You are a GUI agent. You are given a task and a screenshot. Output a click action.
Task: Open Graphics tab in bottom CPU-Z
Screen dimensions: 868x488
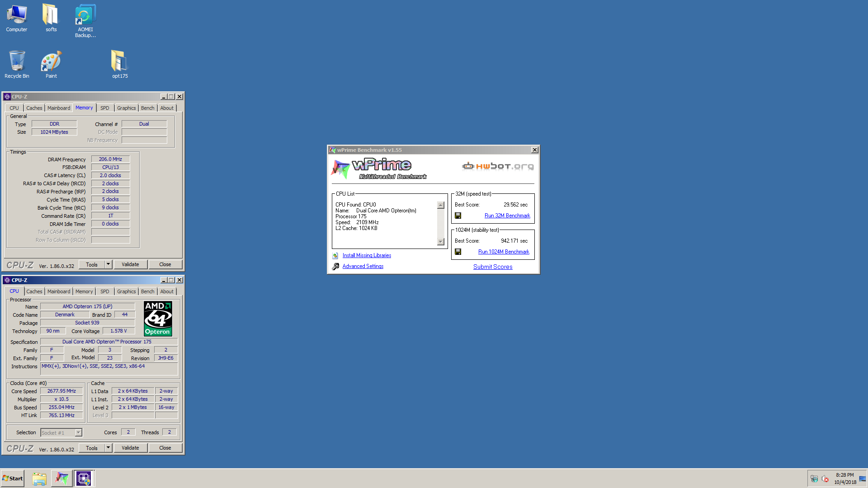[126, 291]
